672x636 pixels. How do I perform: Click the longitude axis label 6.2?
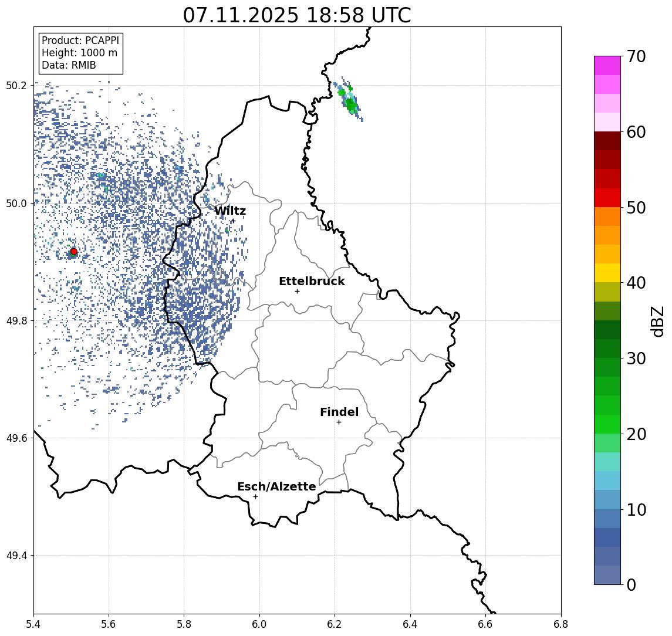pyautogui.click(x=335, y=624)
